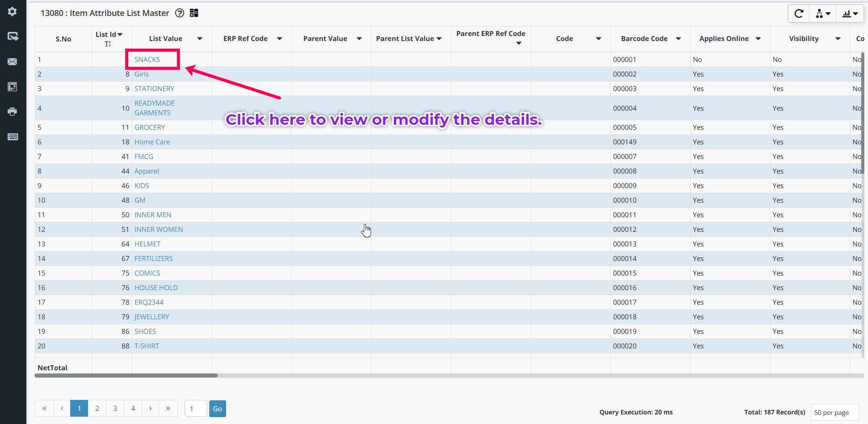The image size is (868, 424).
Task: Open the Apparel list value
Action: click(x=147, y=171)
